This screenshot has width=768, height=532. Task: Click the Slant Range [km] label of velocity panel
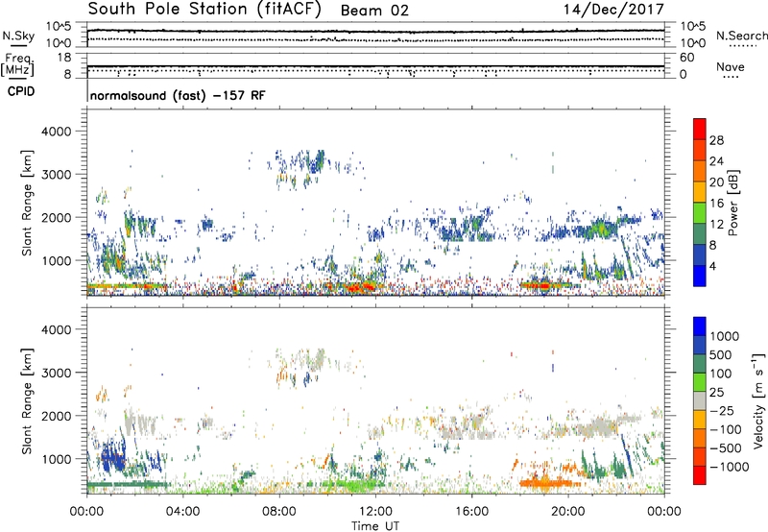click(x=27, y=401)
